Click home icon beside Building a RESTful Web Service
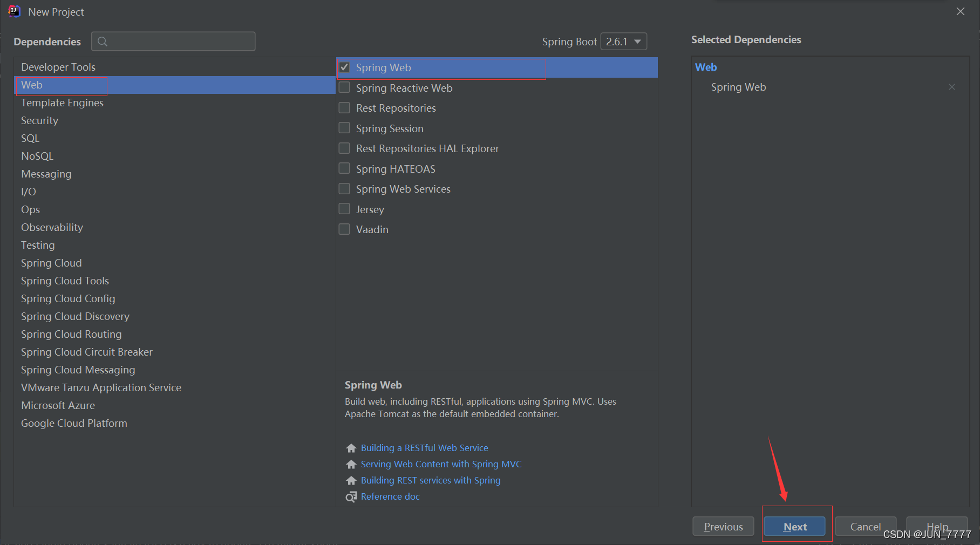The height and width of the screenshot is (545, 980). pyautogui.click(x=351, y=448)
